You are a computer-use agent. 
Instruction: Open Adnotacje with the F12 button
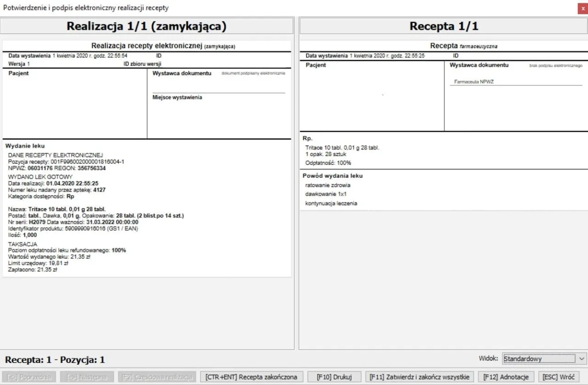[x=506, y=377]
